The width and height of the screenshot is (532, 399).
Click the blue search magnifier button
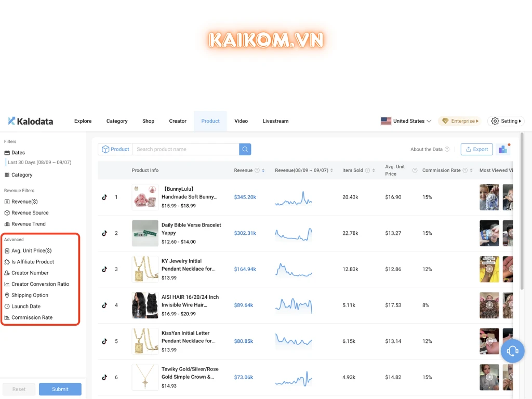tap(245, 149)
